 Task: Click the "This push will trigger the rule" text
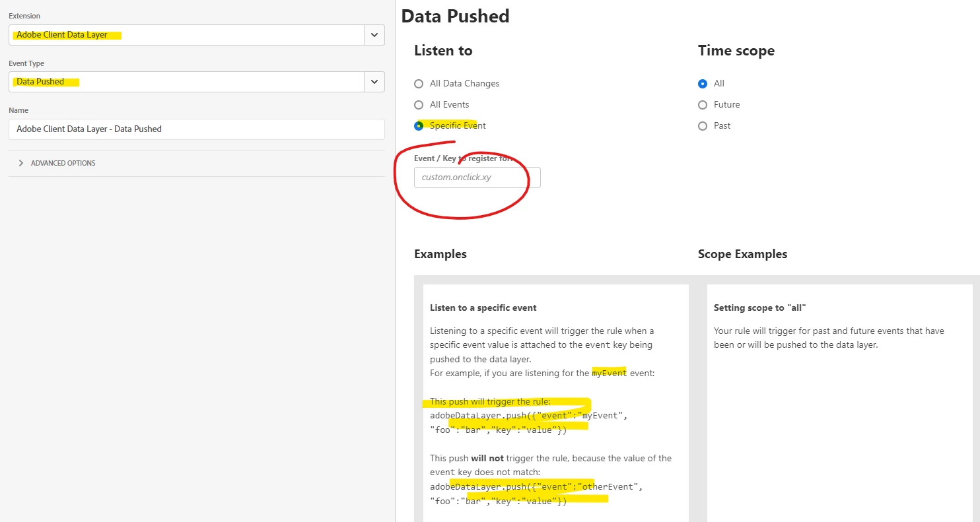click(490, 402)
